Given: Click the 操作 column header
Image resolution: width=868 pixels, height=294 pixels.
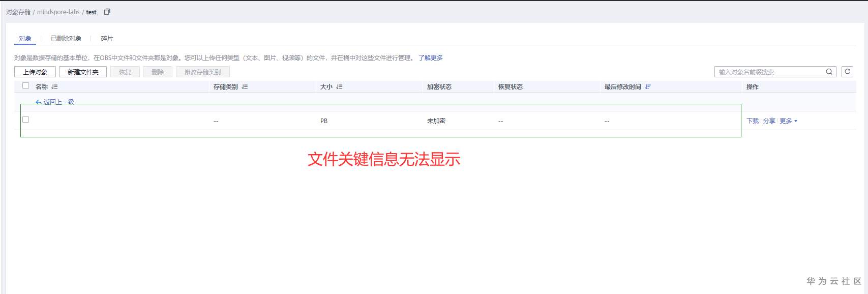Looking at the screenshot, I should 753,87.
